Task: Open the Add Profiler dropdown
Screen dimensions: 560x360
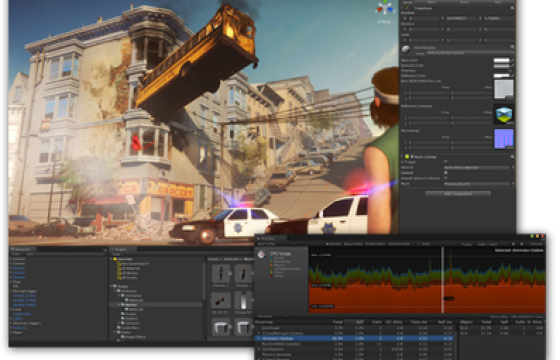Action: pos(275,244)
